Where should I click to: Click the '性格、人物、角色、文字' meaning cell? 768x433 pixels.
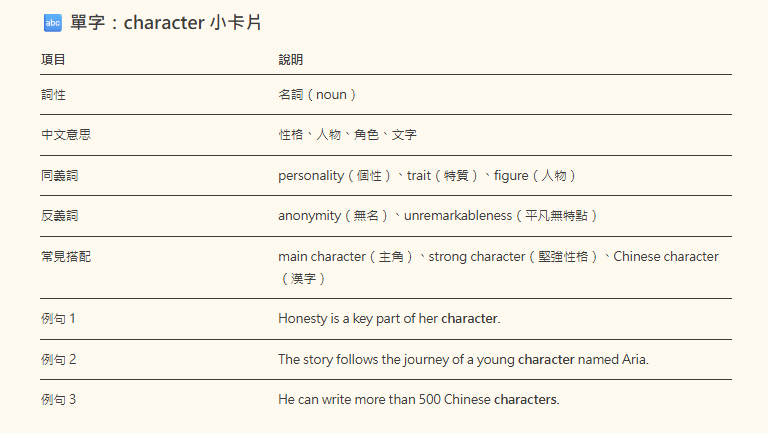[347, 135]
